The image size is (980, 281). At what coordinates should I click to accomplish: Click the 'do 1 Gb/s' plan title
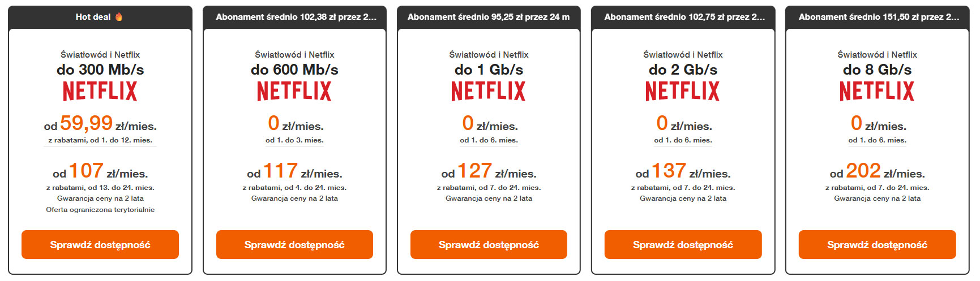click(489, 70)
